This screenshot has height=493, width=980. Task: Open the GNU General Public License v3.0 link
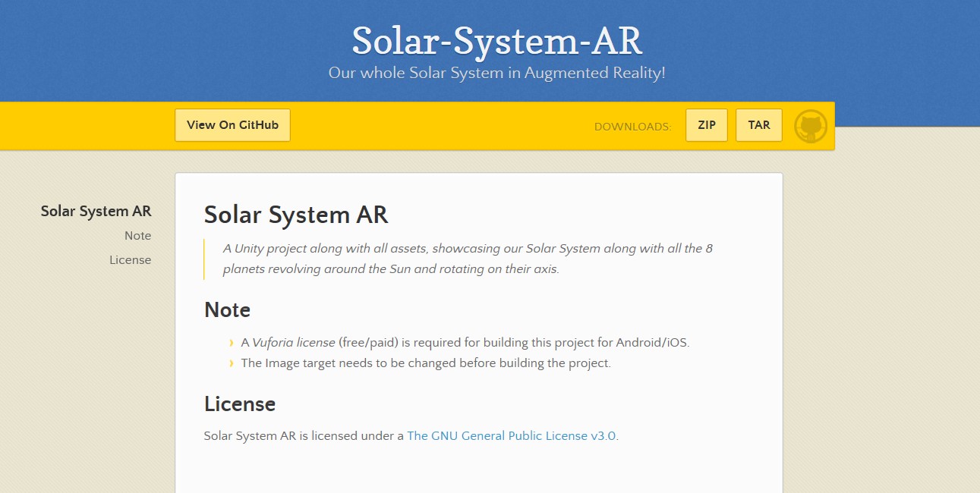(x=511, y=436)
